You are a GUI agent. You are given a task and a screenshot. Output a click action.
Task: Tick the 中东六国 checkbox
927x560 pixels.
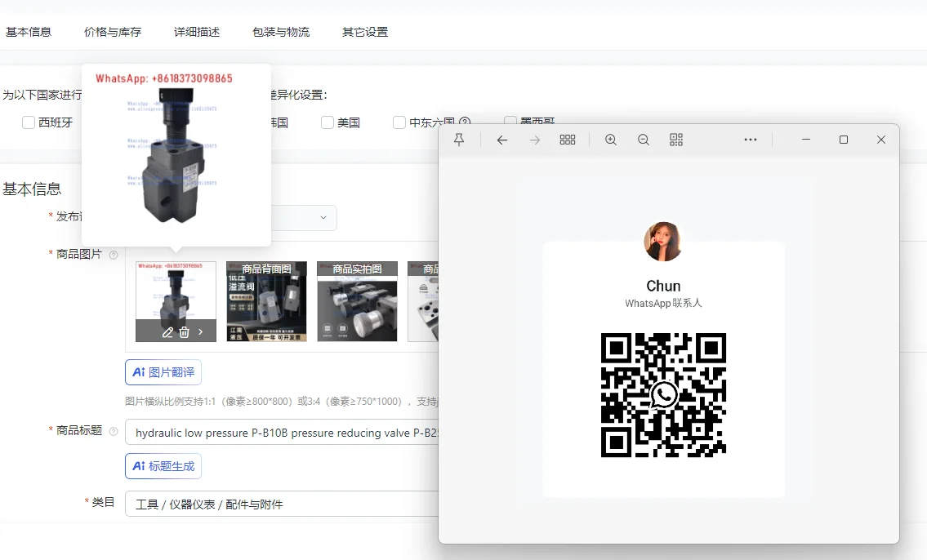point(399,122)
